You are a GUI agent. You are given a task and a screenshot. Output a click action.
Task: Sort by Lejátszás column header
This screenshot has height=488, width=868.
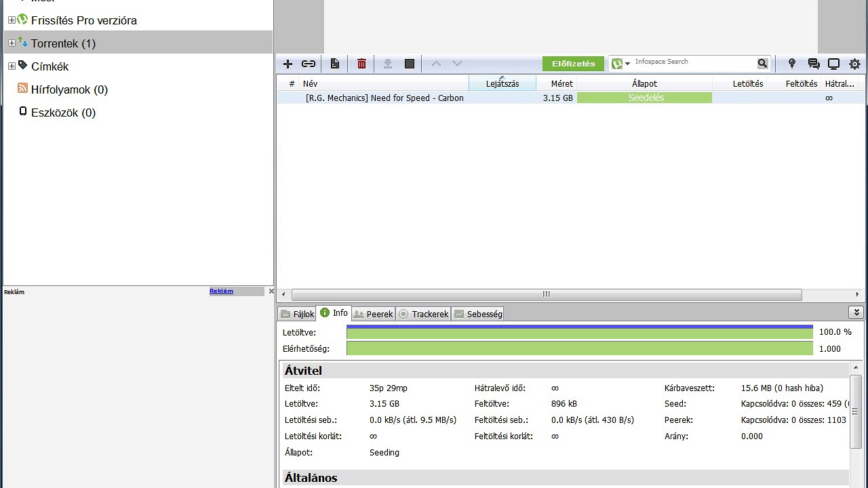[x=502, y=83]
